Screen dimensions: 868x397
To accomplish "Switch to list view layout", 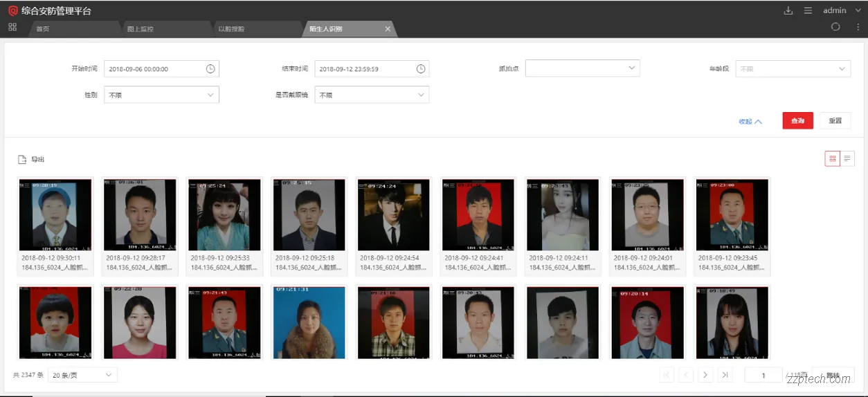I will coord(847,159).
